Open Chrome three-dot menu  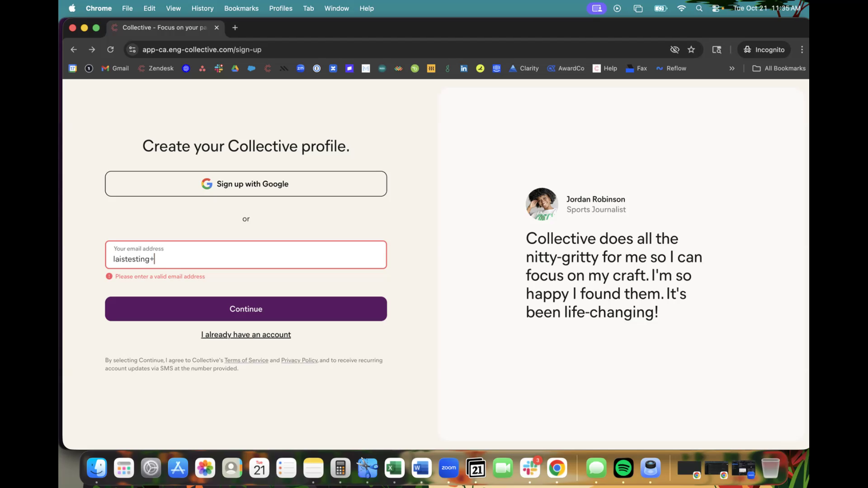(802, 50)
